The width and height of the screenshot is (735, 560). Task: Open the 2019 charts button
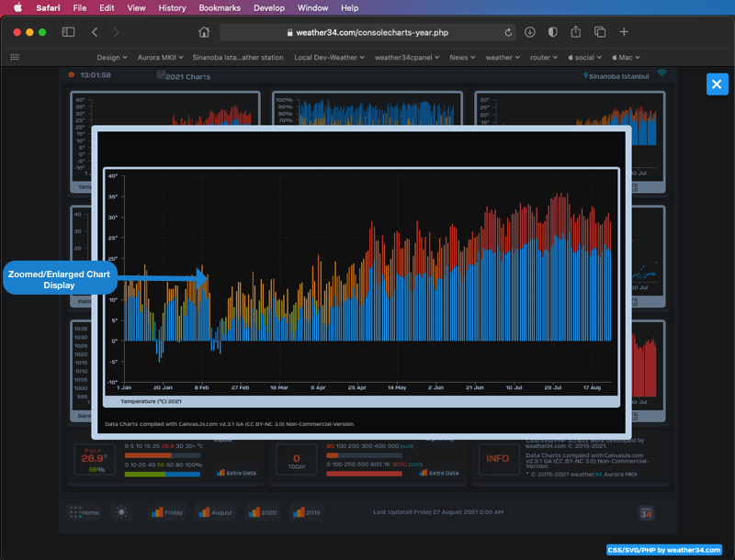pyautogui.click(x=307, y=512)
